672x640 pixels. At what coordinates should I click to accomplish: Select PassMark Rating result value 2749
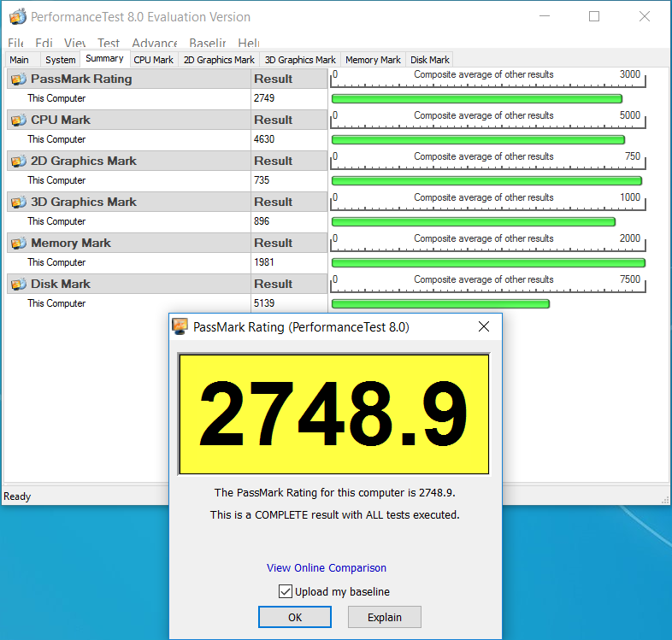(264, 98)
